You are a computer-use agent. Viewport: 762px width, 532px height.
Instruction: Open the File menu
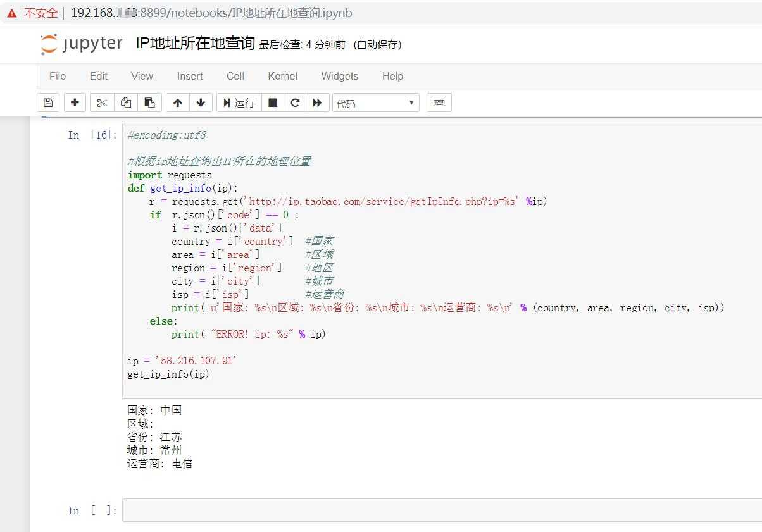pos(58,76)
